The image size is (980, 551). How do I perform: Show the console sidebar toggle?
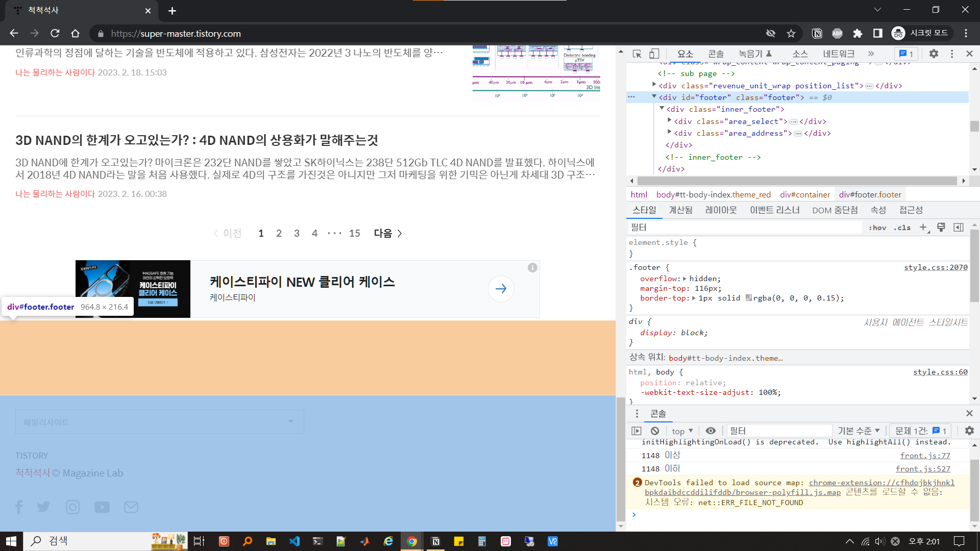coord(636,431)
